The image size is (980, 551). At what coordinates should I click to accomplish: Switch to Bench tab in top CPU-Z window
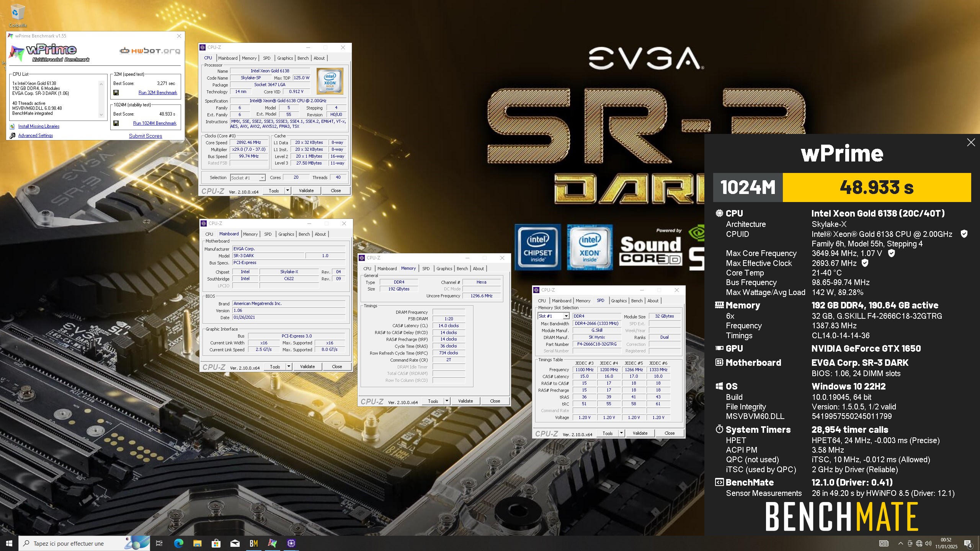click(303, 58)
